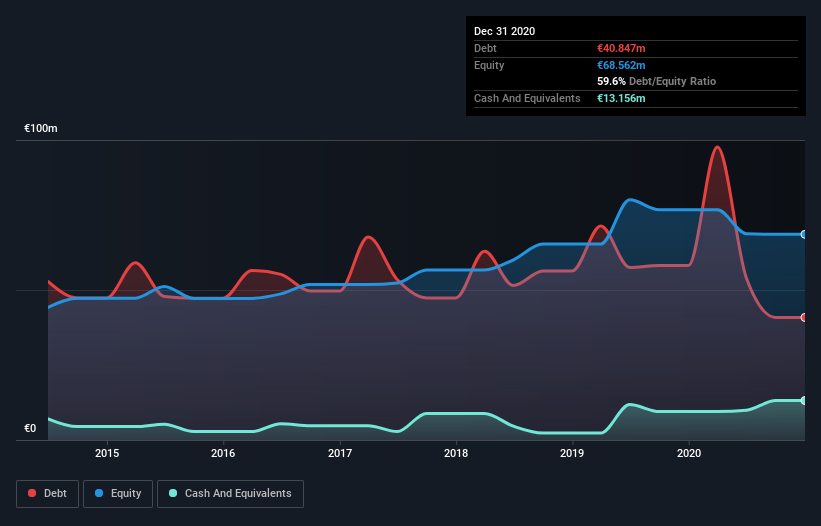Click the 2016 x-axis label
Image resolution: width=821 pixels, height=526 pixels.
(x=223, y=453)
